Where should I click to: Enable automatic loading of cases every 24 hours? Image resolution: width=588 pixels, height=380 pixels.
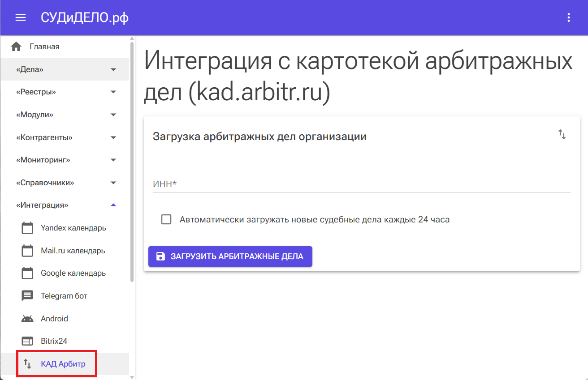click(x=166, y=219)
